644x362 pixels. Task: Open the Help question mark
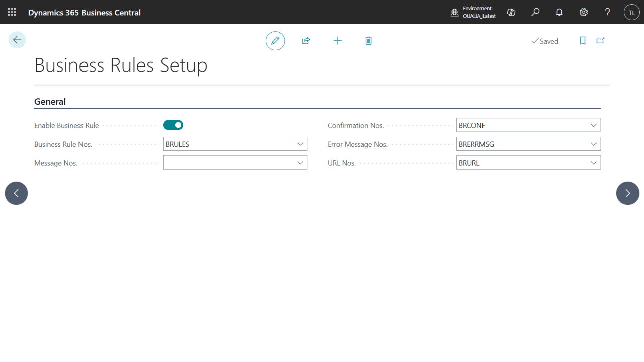608,12
